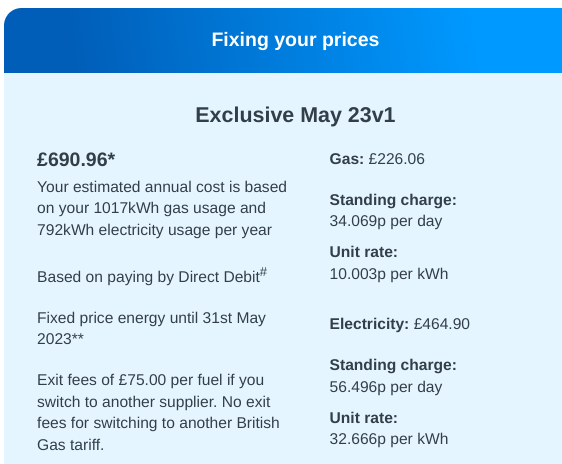The width and height of the screenshot is (562, 464).
Task: Select the 'Exclusive May 23v1' tariff title
Action: pos(295,115)
